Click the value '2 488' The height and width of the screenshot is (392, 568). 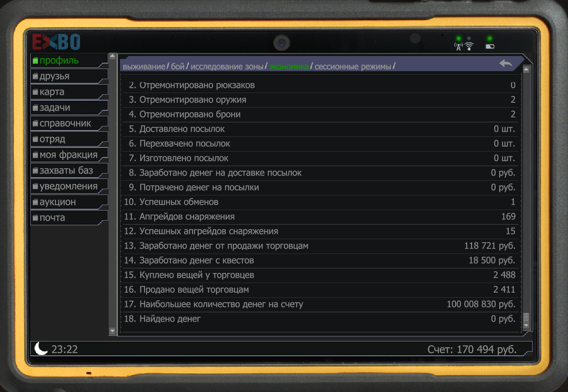coord(504,275)
